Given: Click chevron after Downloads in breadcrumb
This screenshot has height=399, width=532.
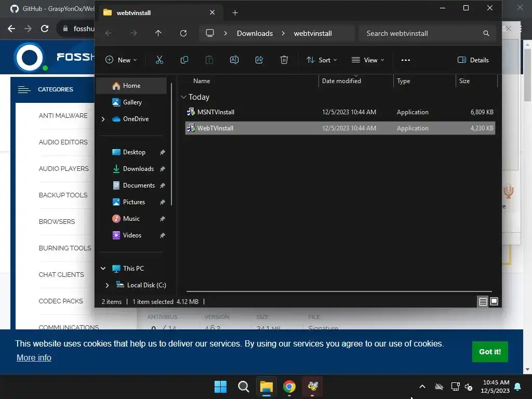Looking at the screenshot, I should tap(283, 33).
